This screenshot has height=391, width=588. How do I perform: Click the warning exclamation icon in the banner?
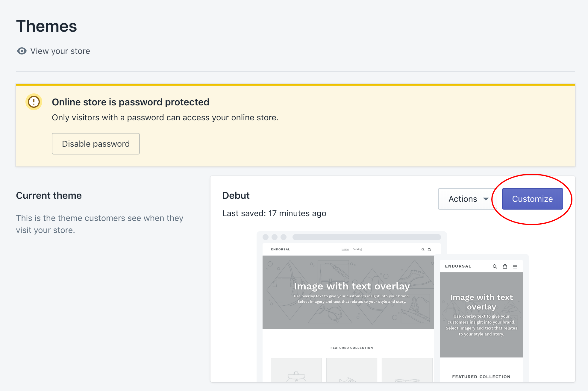pos(34,102)
